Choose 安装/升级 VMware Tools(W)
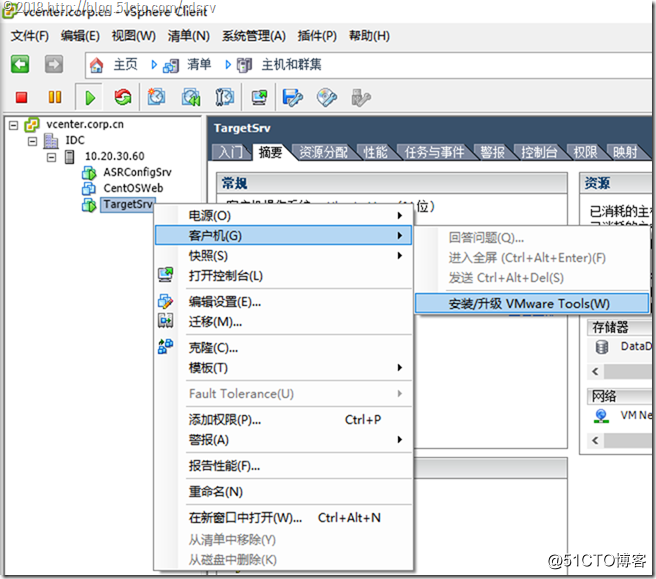Screen dimensions: 656x579 click(x=532, y=303)
